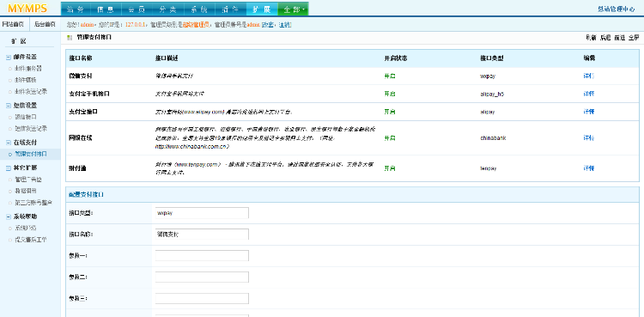Open 短信接口 in sidebar
This screenshot has height=317, width=644.
coord(26,117)
